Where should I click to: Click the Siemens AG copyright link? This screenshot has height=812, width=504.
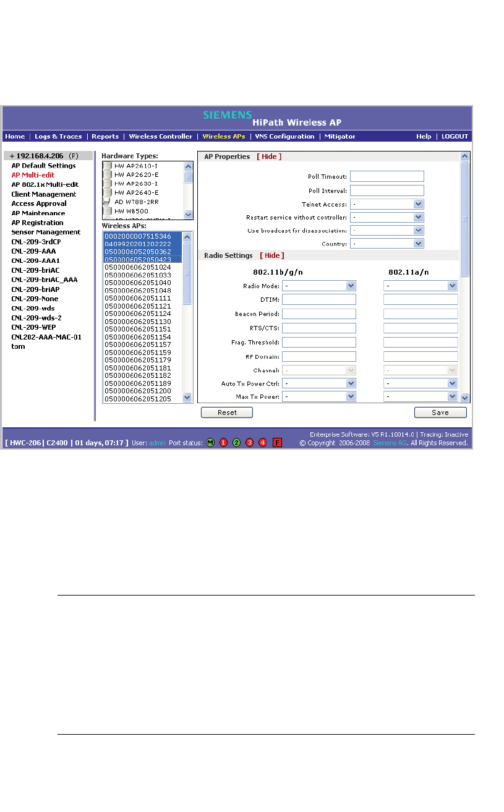pos(390,443)
